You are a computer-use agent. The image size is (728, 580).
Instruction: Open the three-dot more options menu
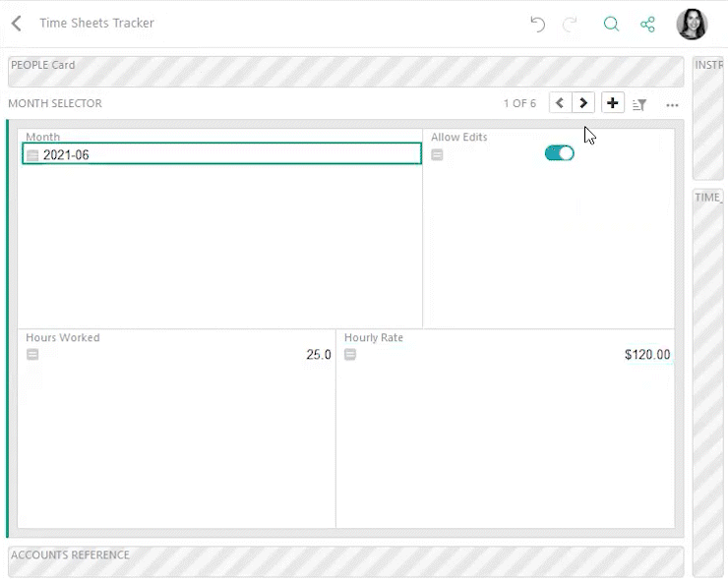pyautogui.click(x=672, y=104)
